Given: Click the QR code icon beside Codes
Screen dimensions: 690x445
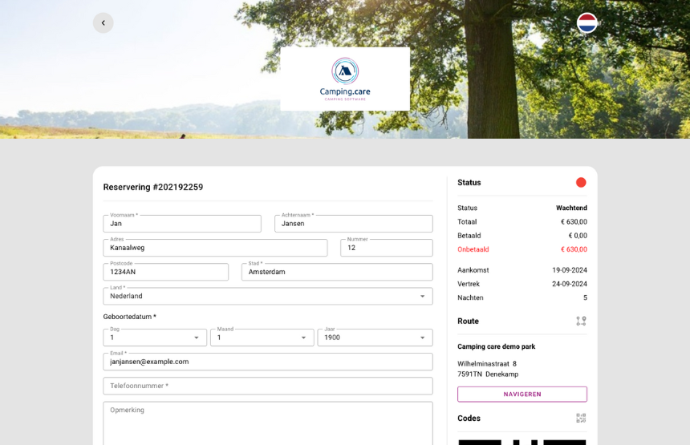Looking at the screenshot, I should click(x=581, y=418).
